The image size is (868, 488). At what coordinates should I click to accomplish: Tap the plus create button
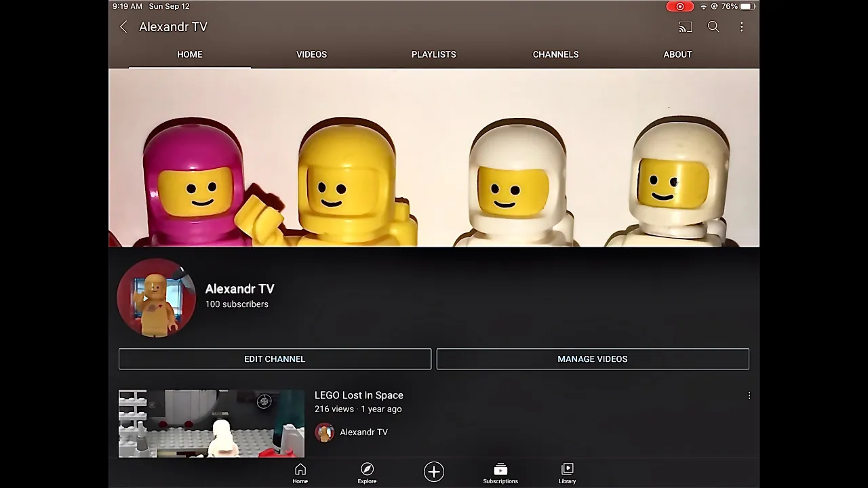tap(434, 472)
